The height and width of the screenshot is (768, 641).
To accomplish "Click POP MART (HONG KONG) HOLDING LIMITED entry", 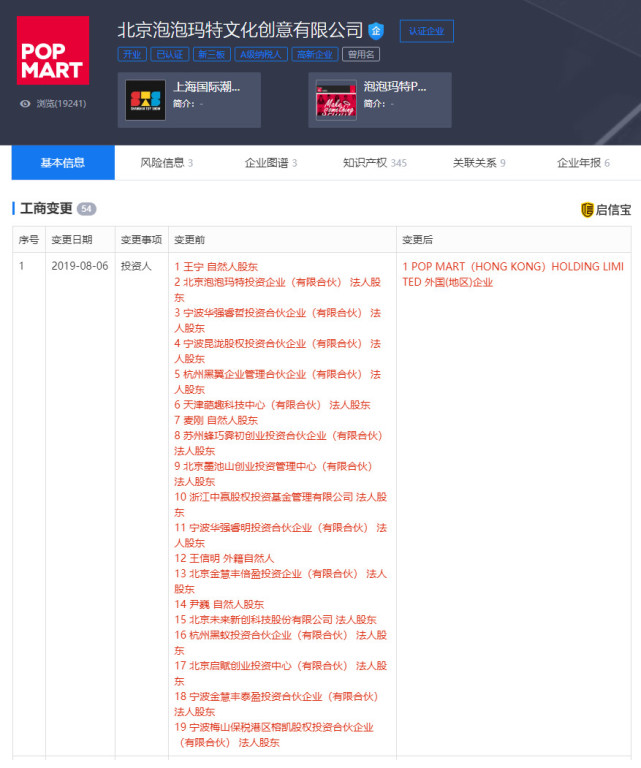I will (x=513, y=274).
